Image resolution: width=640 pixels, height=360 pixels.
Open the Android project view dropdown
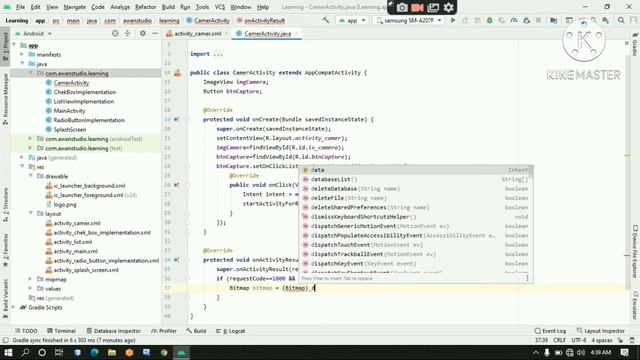coord(33,33)
